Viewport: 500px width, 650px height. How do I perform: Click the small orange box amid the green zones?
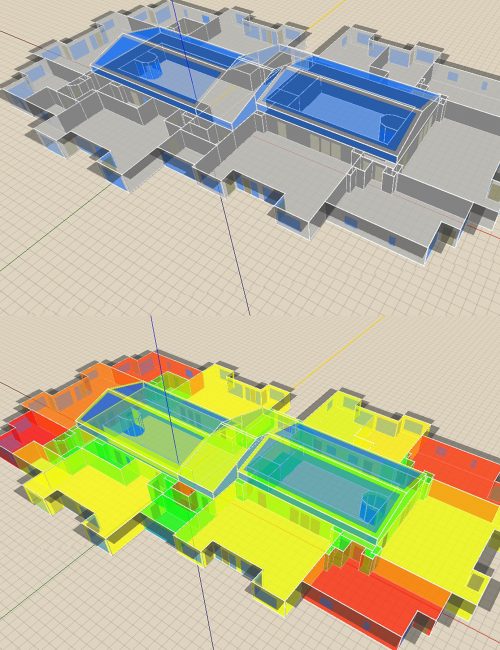(x=183, y=491)
